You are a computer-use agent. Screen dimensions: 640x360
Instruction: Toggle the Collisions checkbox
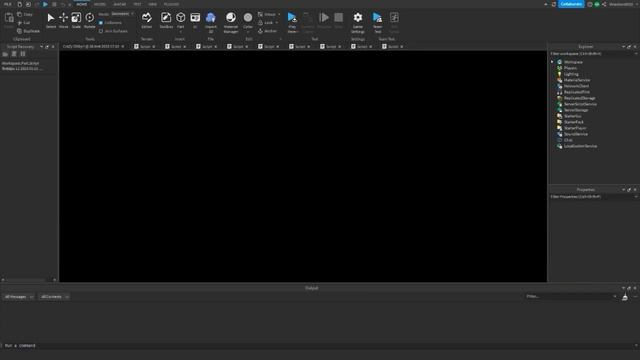tap(101, 23)
